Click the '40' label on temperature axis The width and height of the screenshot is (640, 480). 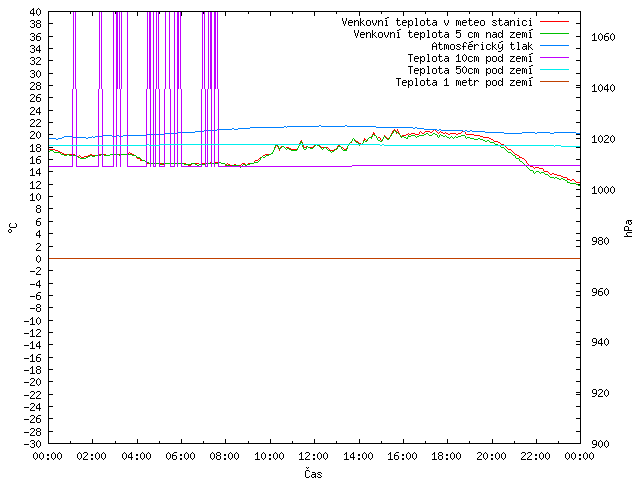tap(36, 12)
